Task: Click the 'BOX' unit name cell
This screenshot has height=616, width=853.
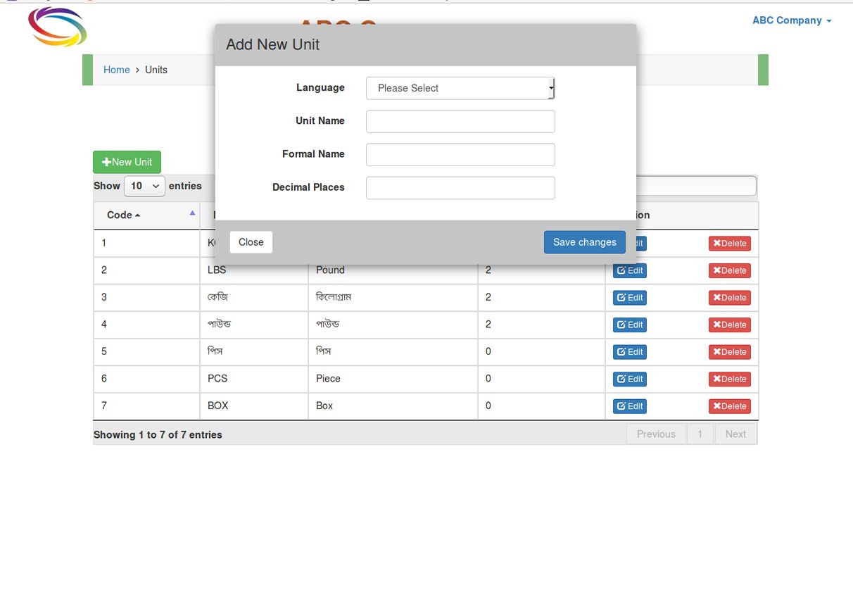Action: 254,406
